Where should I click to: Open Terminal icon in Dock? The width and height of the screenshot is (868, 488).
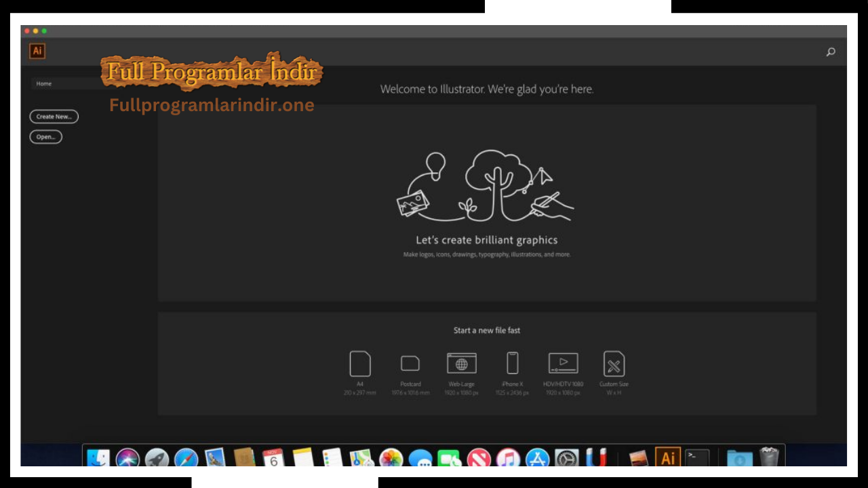click(697, 457)
